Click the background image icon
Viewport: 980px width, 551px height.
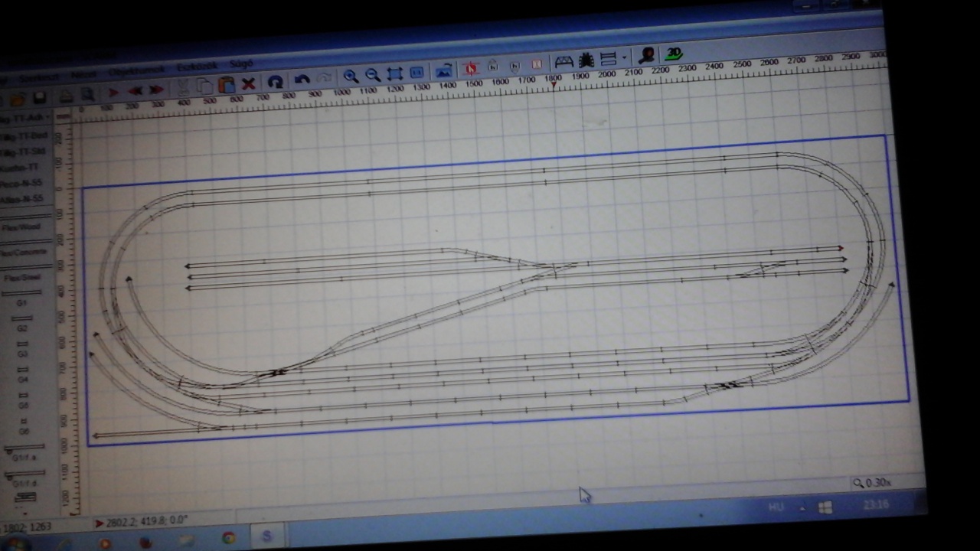(444, 71)
